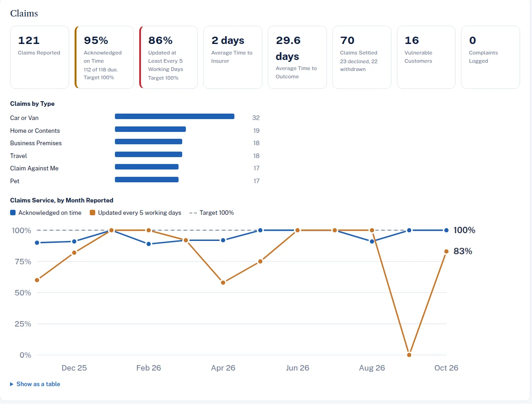Click the Jun 26 axis label

pos(298,368)
